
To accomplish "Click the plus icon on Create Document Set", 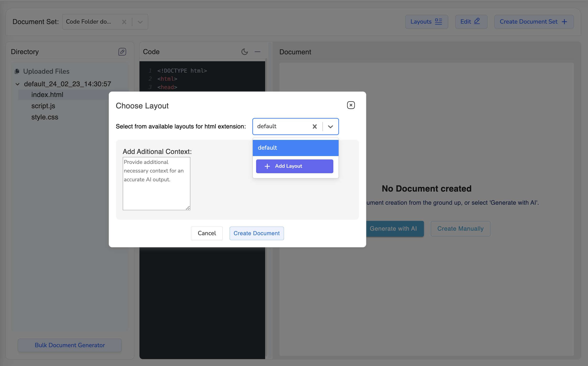I will point(564,21).
